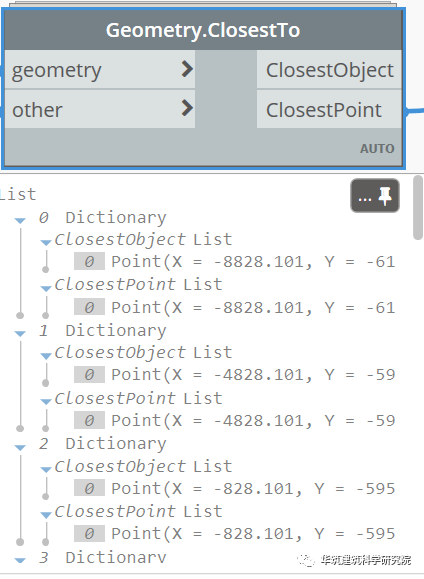Image resolution: width=424 pixels, height=579 pixels.
Task: Select ClosestObject Point X = -828.101 row
Action: click(x=235, y=489)
